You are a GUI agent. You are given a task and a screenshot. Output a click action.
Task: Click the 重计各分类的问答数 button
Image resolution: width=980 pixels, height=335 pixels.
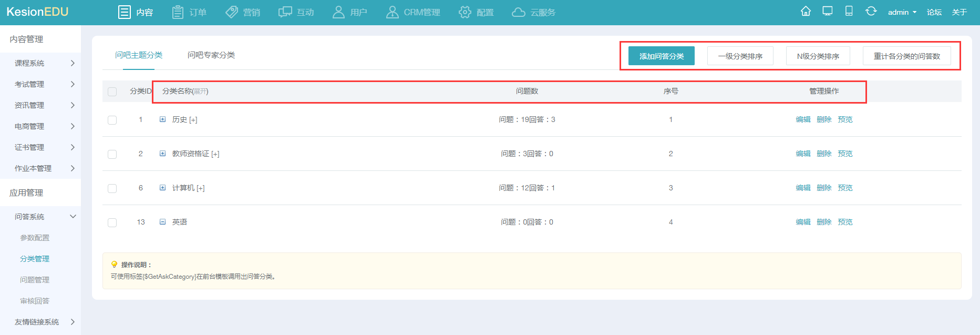(906, 56)
